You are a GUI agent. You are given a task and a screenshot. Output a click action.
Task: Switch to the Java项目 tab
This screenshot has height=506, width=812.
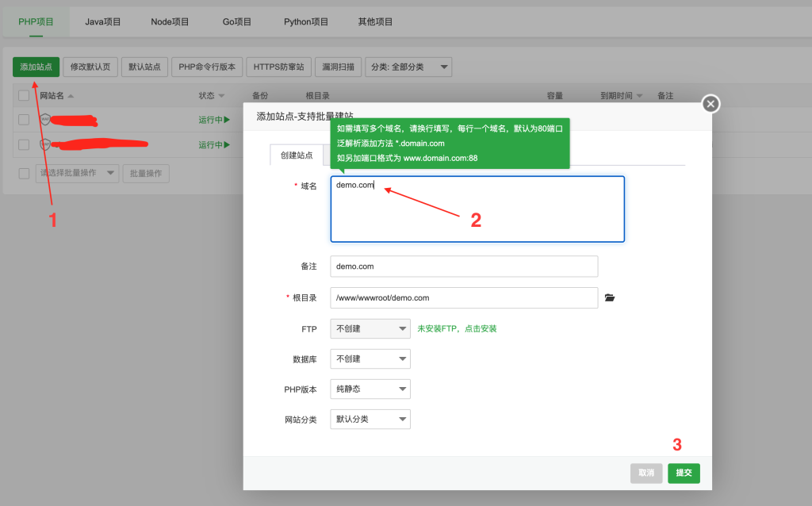[x=103, y=22]
